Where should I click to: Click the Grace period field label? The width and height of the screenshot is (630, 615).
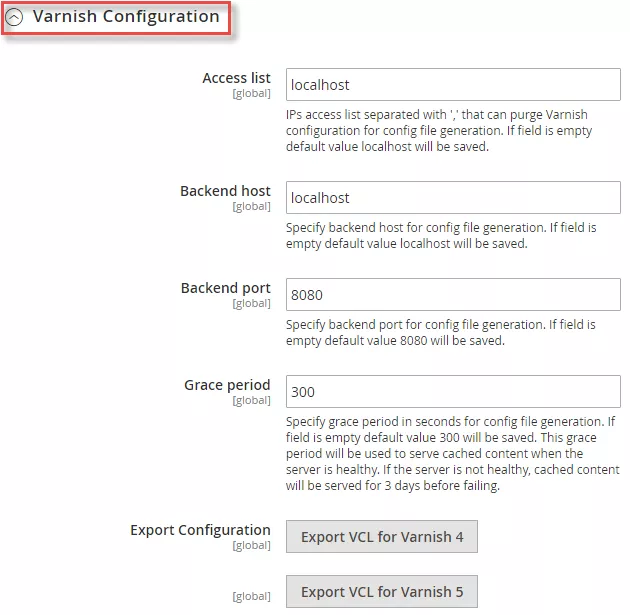pos(227,385)
